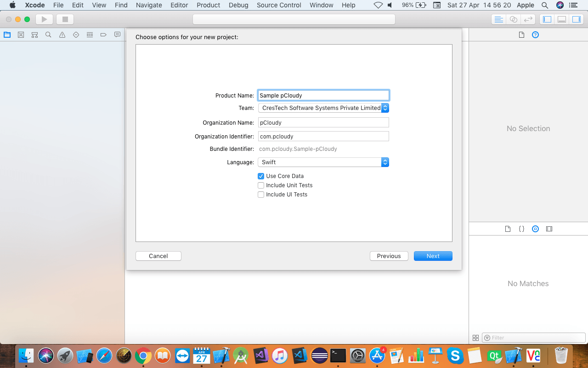
Task: Open the Product menu
Action: coord(209,5)
